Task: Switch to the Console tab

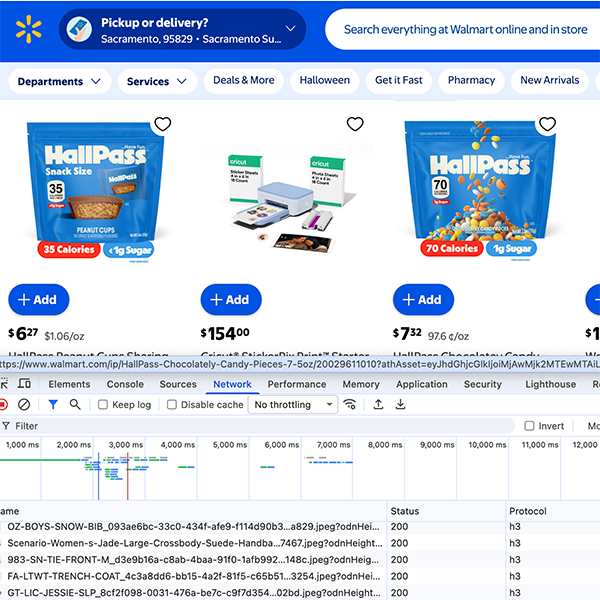Action: pos(125,384)
